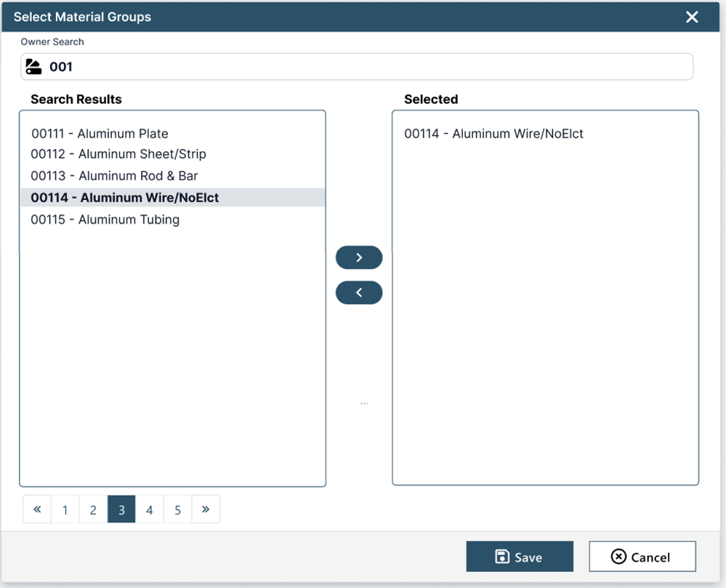
Task: Go to page 1 of results
Action: tap(65, 509)
